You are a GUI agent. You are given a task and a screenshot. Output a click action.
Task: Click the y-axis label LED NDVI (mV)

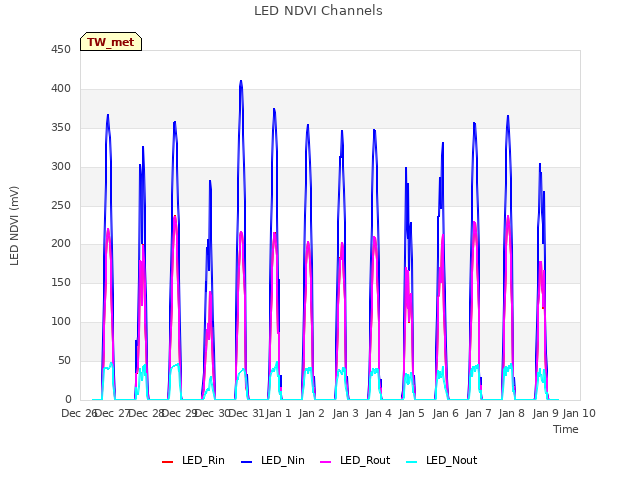[x=14, y=226]
